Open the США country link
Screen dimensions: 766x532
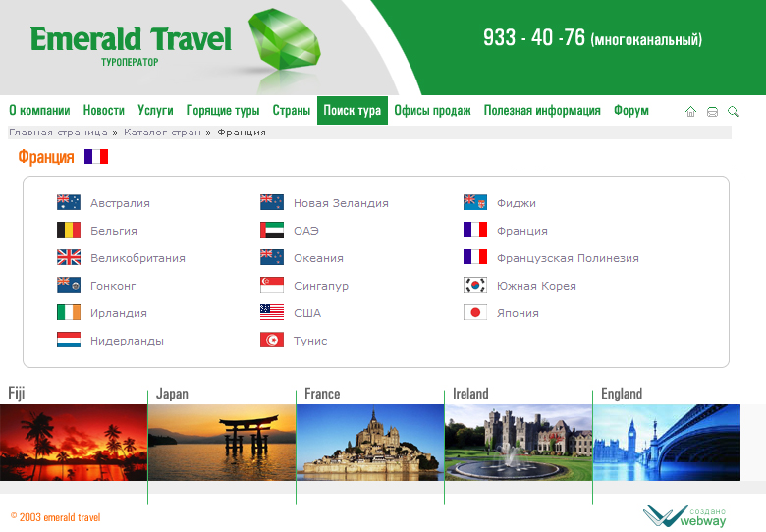coord(307,313)
